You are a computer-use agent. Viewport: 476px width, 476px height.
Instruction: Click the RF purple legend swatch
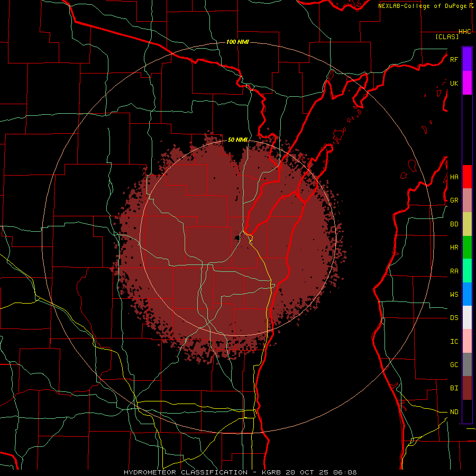[x=467, y=59]
